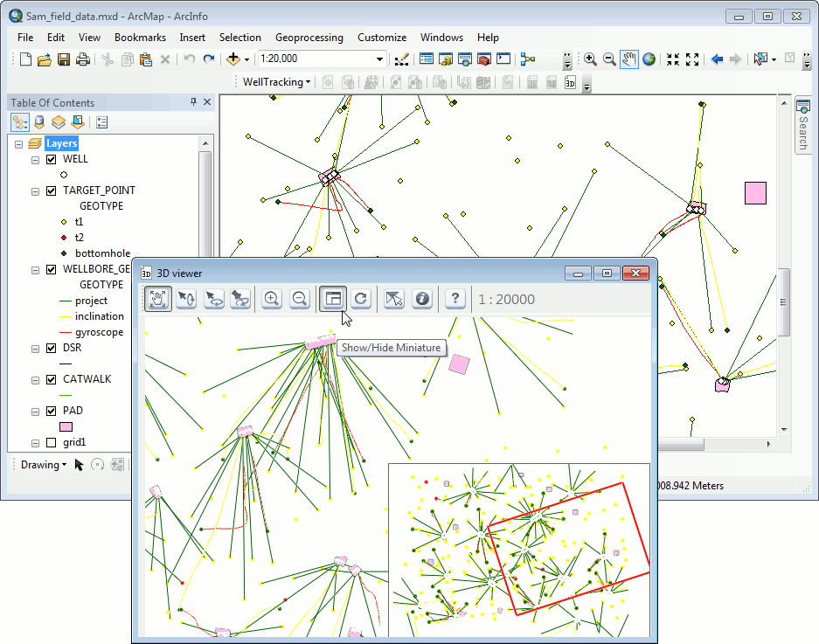The height and width of the screenshot is (644, 819).
Task: Check the grid1 layer checkbox
Action: click(52, 443)
